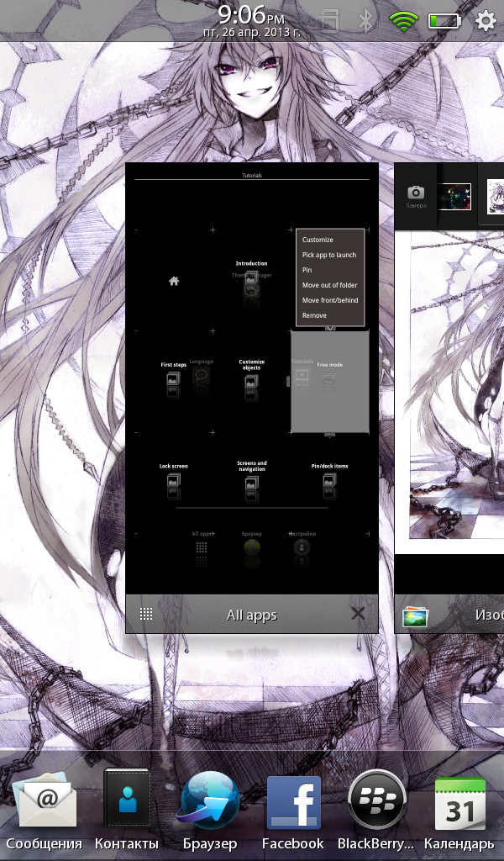Tap the gallery picture icon on second card
The image size is (504, 861).
click(414, 615)
